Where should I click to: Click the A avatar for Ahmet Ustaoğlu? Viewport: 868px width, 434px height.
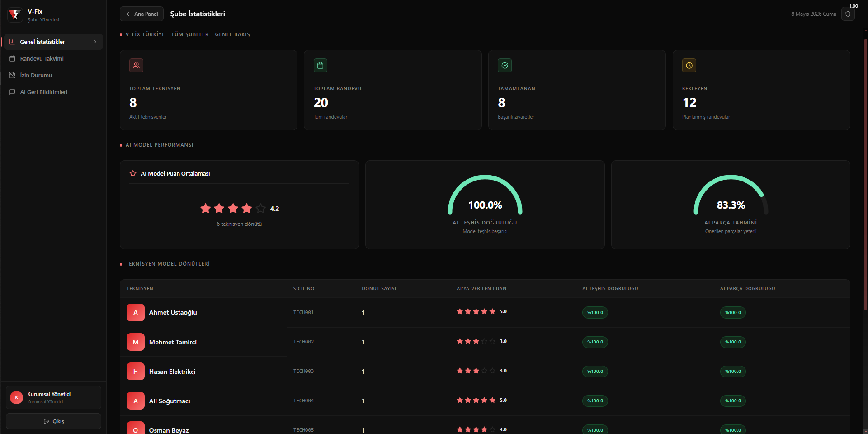(x=136, y=312)
